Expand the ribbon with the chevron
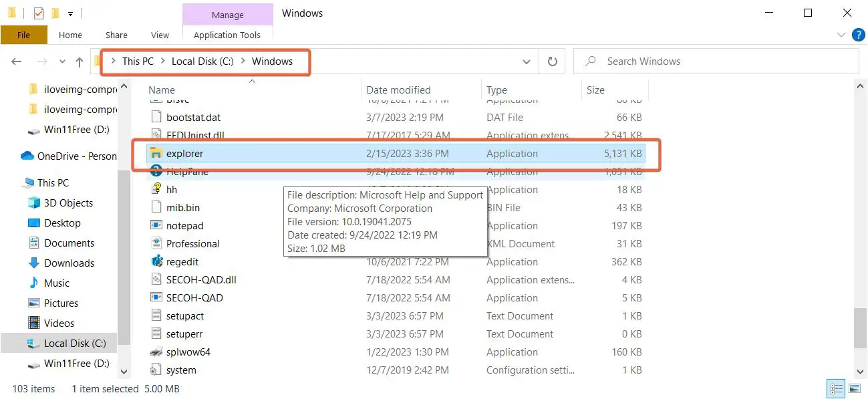 pyautogui.click(x=841, y=35)
